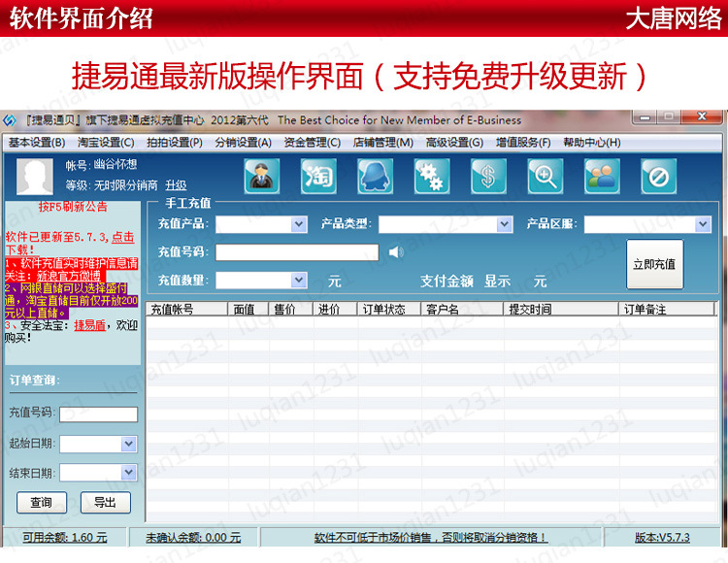This screenshot has width=728, height=563.
Task: Click the dollar sign funds icon
Action: [x=488, y=176]
